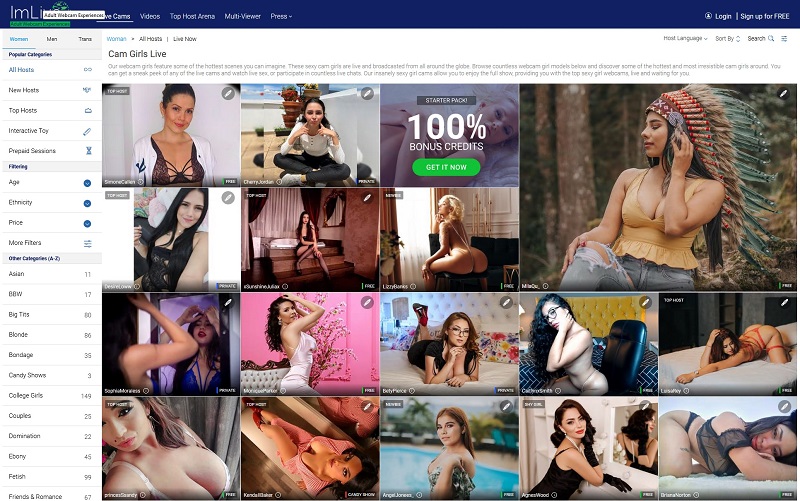Viewport: 800px width, 501px height.
Task: Click the New Hosts icon in sidebar
Action: coord(87,90)
